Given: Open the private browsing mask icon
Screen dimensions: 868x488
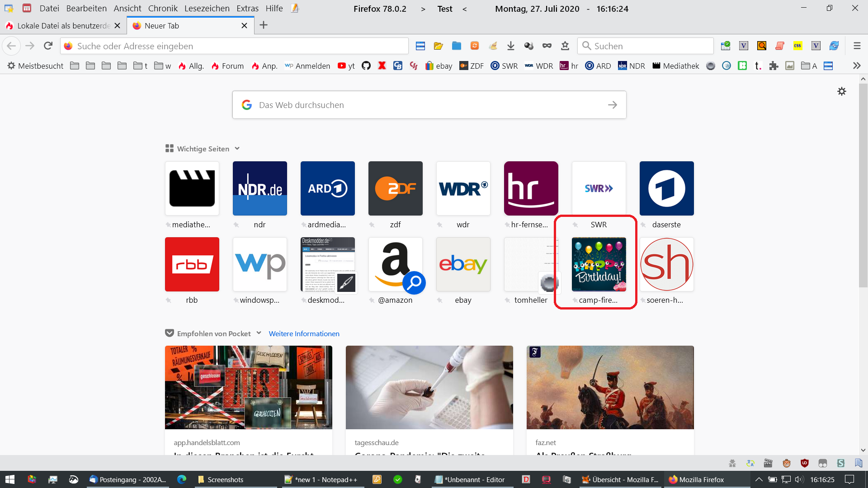Looking at the screenshot, I should (x=547, y=46).
